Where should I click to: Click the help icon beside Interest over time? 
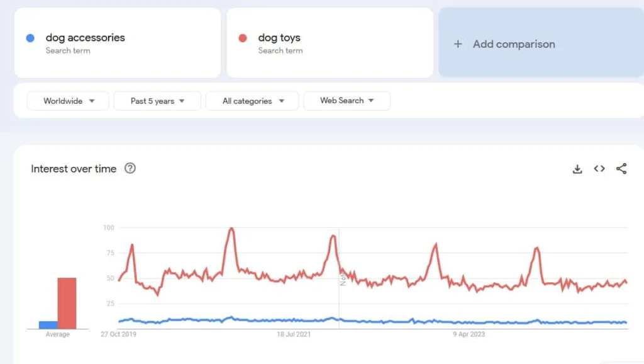130,168
